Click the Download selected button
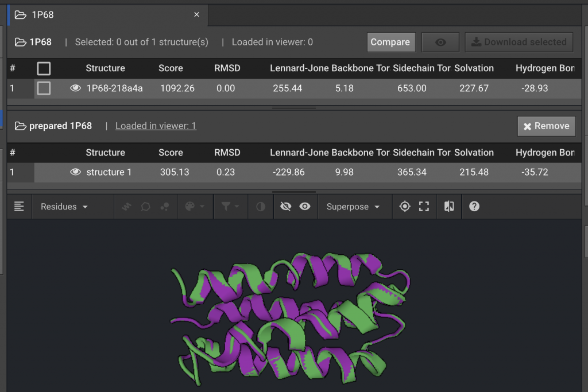 tap(519, 42)
